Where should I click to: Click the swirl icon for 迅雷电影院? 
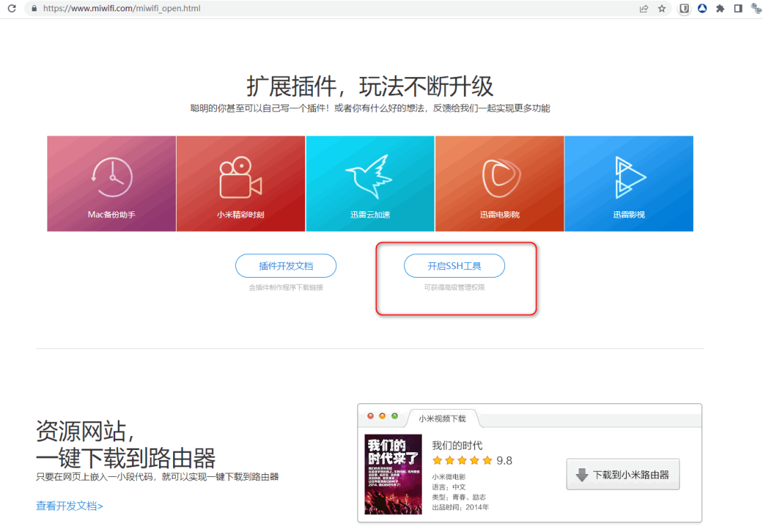(501, 177)
